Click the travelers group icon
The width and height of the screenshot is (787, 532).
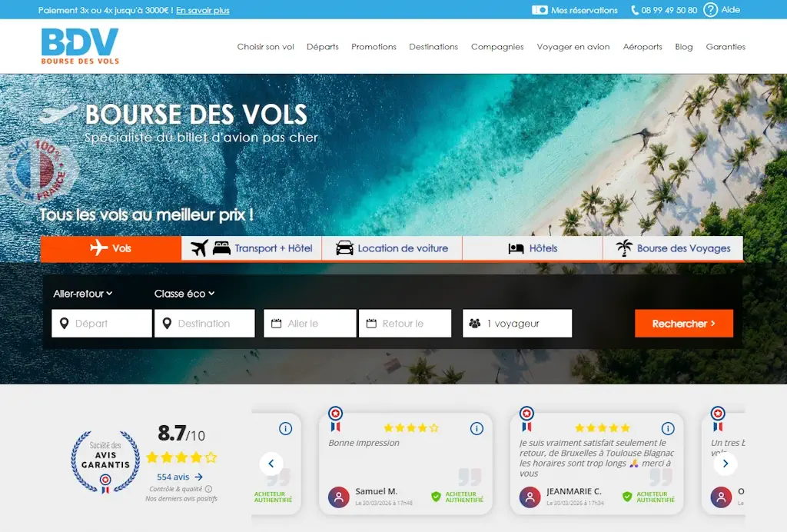[475, 323]
